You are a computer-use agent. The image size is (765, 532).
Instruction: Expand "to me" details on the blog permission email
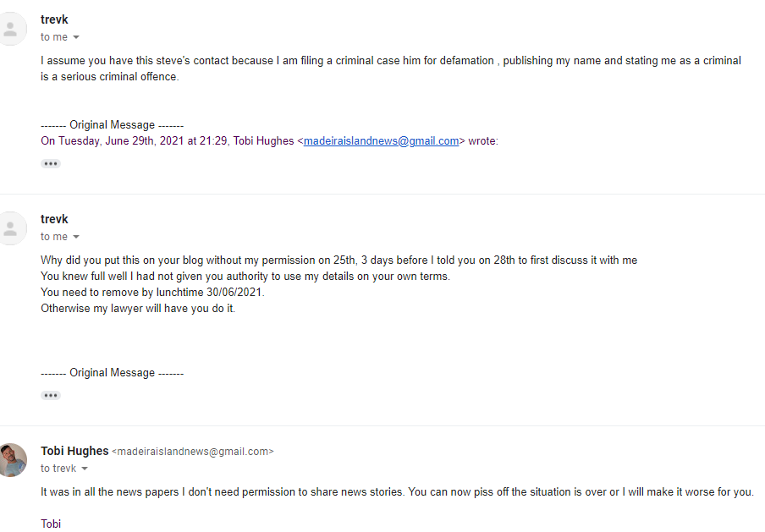[x=76, y=237]
